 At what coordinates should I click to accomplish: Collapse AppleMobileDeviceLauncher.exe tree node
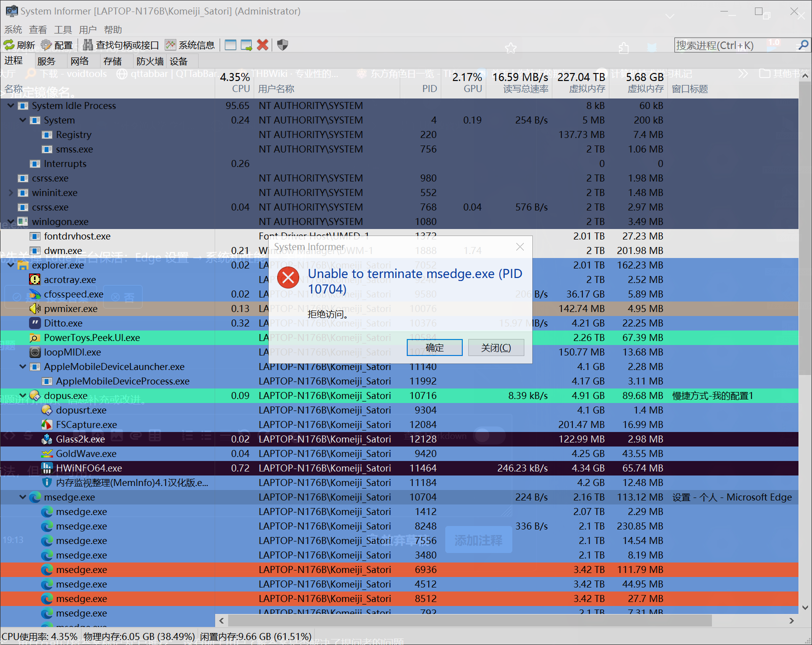[23, 366]
